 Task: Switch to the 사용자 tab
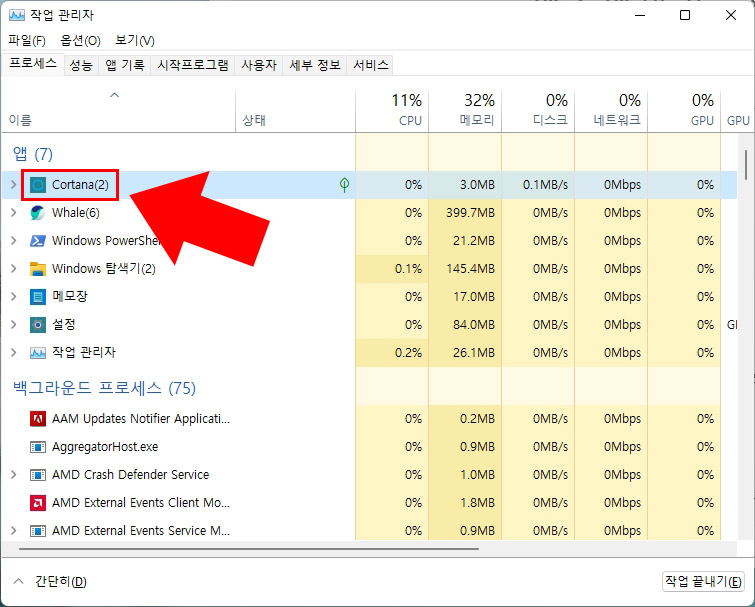tap(259, 65)
